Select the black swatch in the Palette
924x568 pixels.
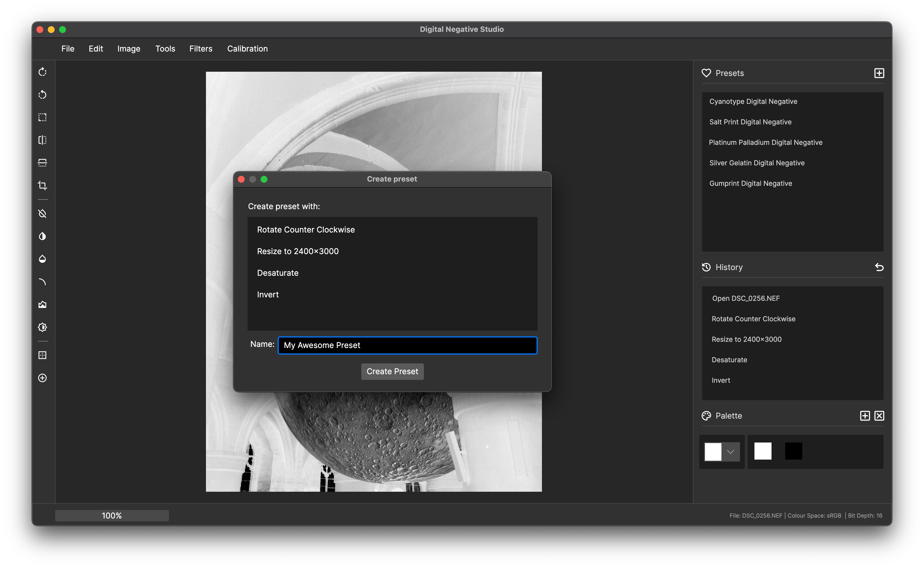click(794, 451)
